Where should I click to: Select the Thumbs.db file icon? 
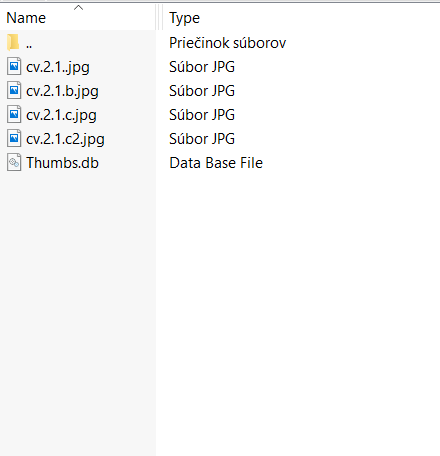(14, 162)
